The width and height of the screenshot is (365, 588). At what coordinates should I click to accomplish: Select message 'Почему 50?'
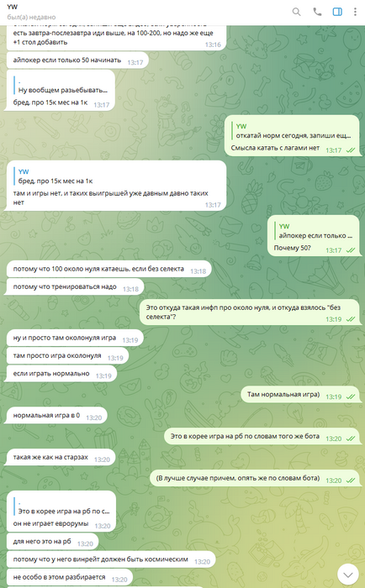click(292, 248)
